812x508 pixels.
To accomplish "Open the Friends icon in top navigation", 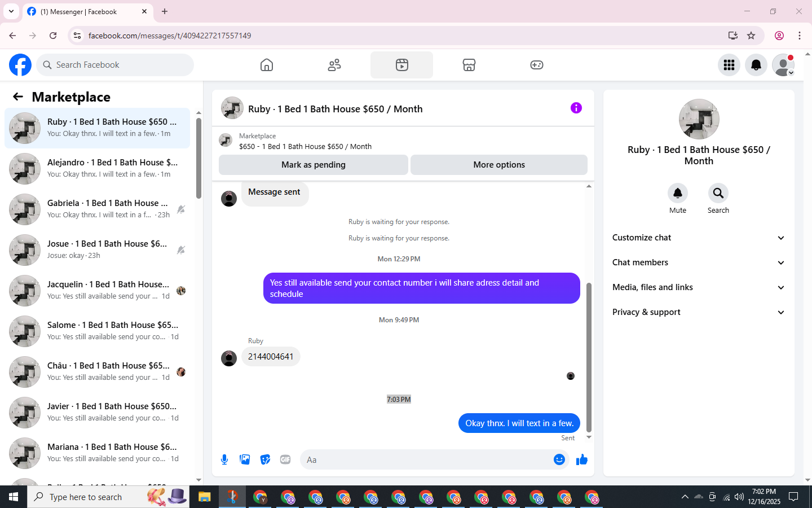I will click(334, 65).
